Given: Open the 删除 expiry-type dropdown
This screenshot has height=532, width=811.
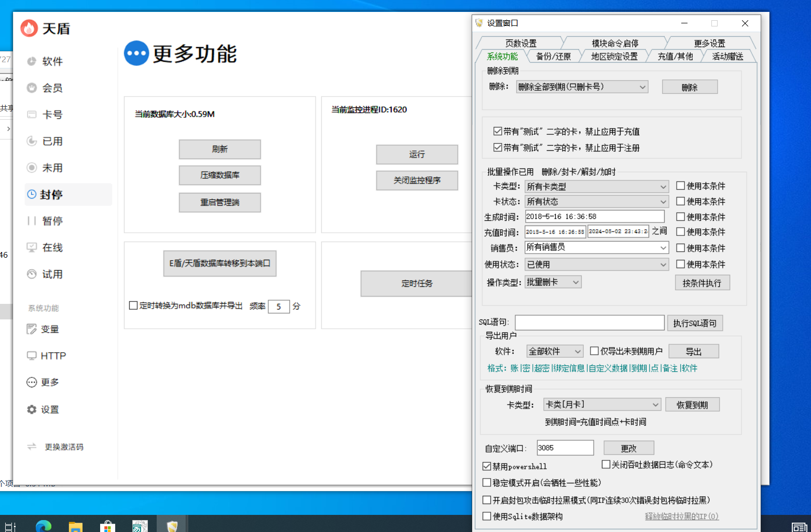Looking at the screenshot, I should click(x=582, y=87).
